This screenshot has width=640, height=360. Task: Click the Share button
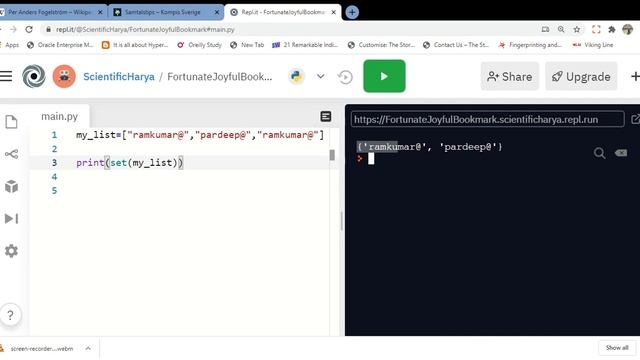tap(509, 76)
